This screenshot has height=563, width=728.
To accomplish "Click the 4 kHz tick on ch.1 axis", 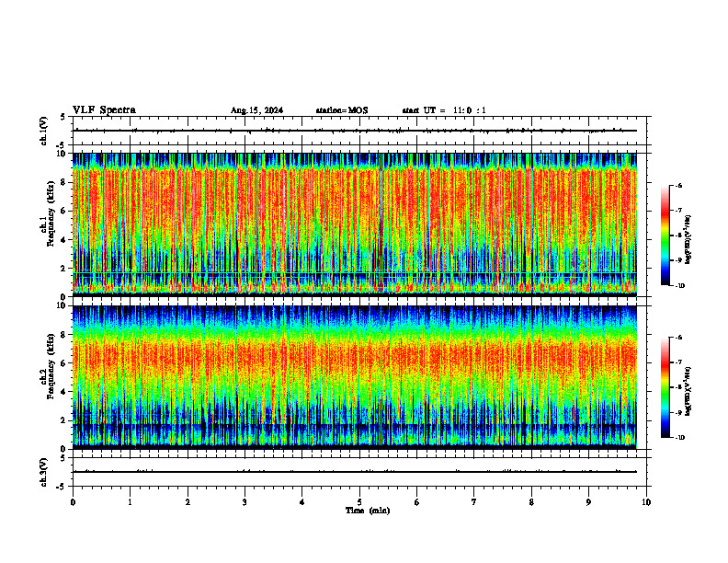I will 64,240.
